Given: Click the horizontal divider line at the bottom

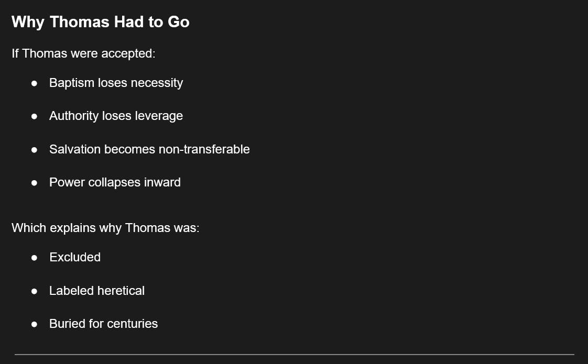Looking at the screenshot, I should (294, 355).
